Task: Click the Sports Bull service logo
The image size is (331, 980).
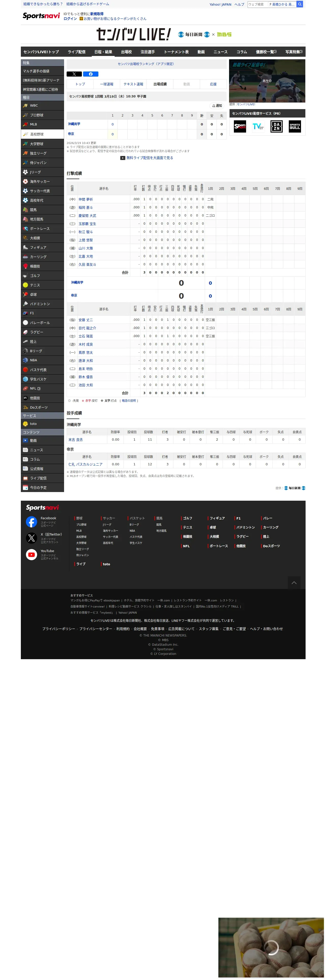Action: tap(294, 126)
